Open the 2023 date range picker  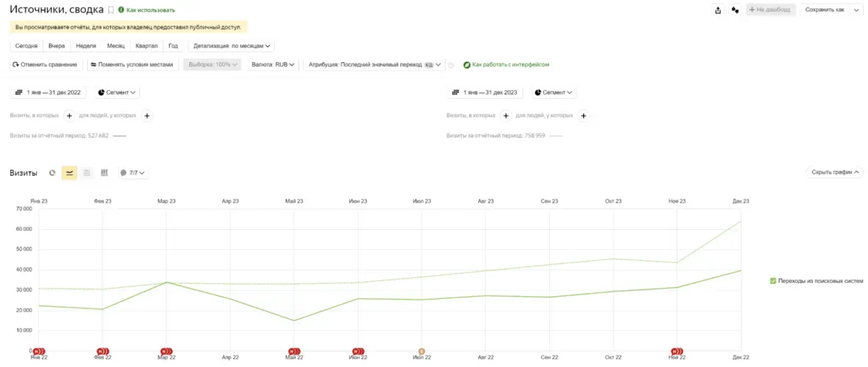[x=485, y=93]
